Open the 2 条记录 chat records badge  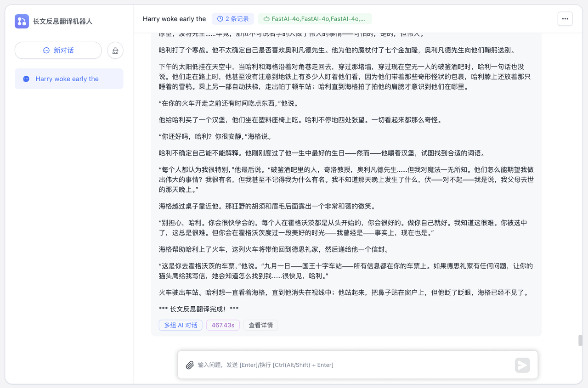point(233,19)
